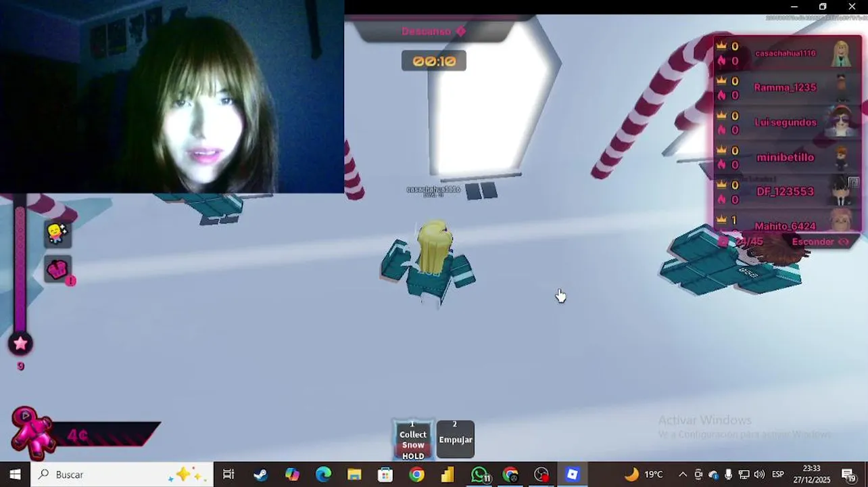The image size is (868, 487).
Task: Click DF_123553 in the leaderboard
Action: 785,191
